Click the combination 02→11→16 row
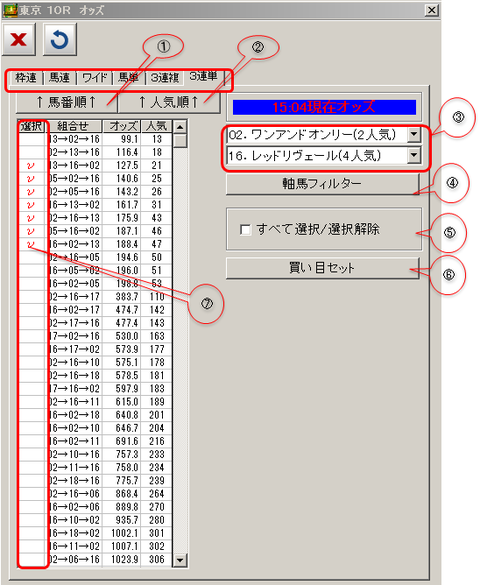The height and width of the screenshot is (585, 480). point(75,467)
